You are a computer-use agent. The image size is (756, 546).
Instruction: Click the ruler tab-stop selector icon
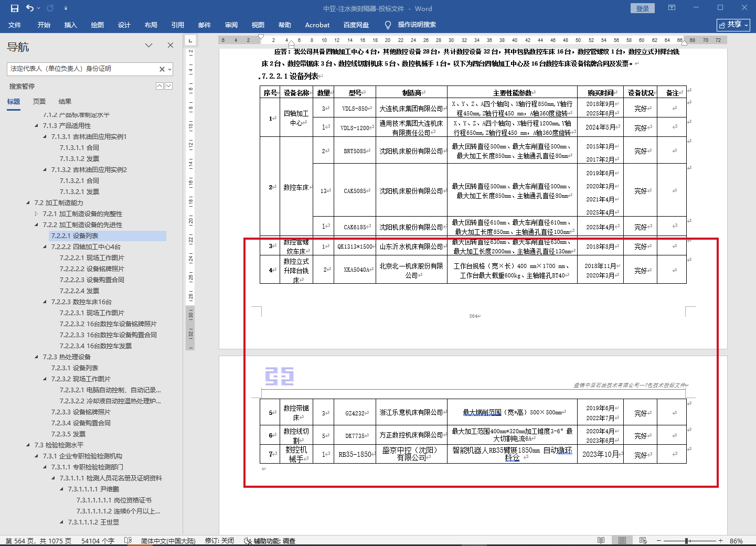(x=190, y=40)
